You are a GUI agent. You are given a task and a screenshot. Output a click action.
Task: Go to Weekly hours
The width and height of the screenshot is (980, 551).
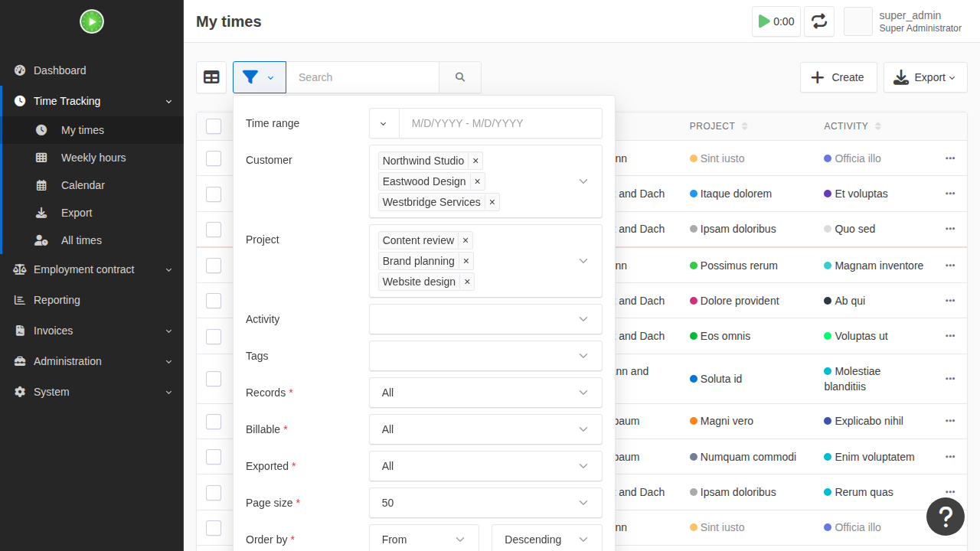point(92,158)
